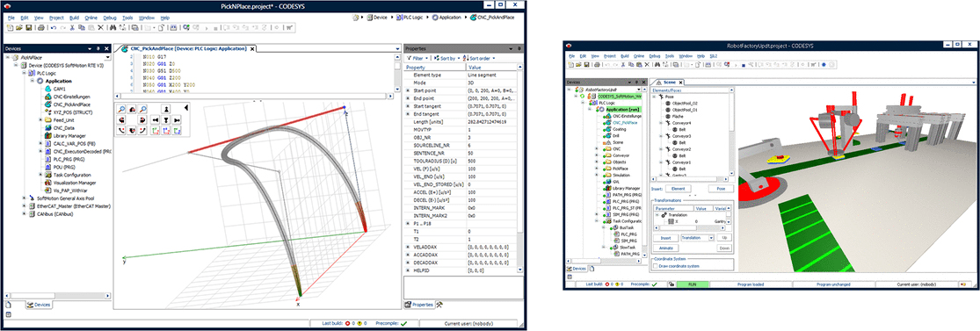Click the green RUN status indicator
Viewport: 980px width, 331px height.
pos(692,284)
